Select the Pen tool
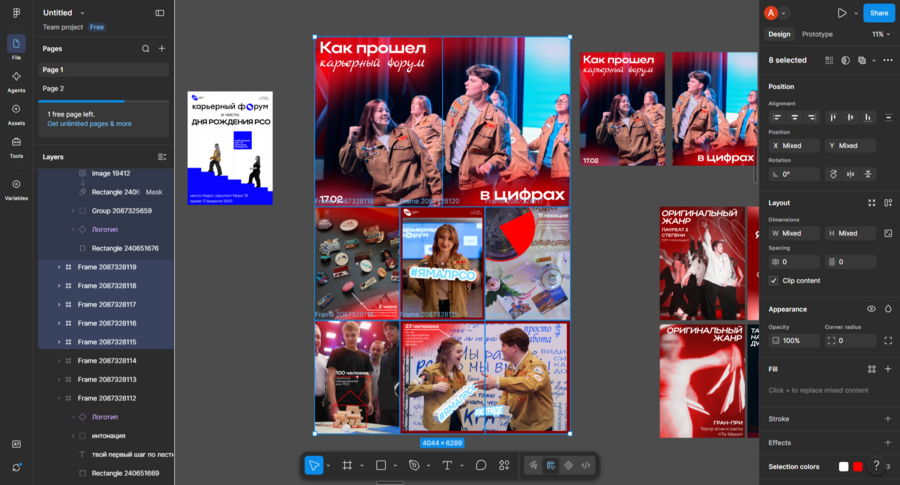The height and width of the screenshot is (485, 900). [x=414, y=465]
